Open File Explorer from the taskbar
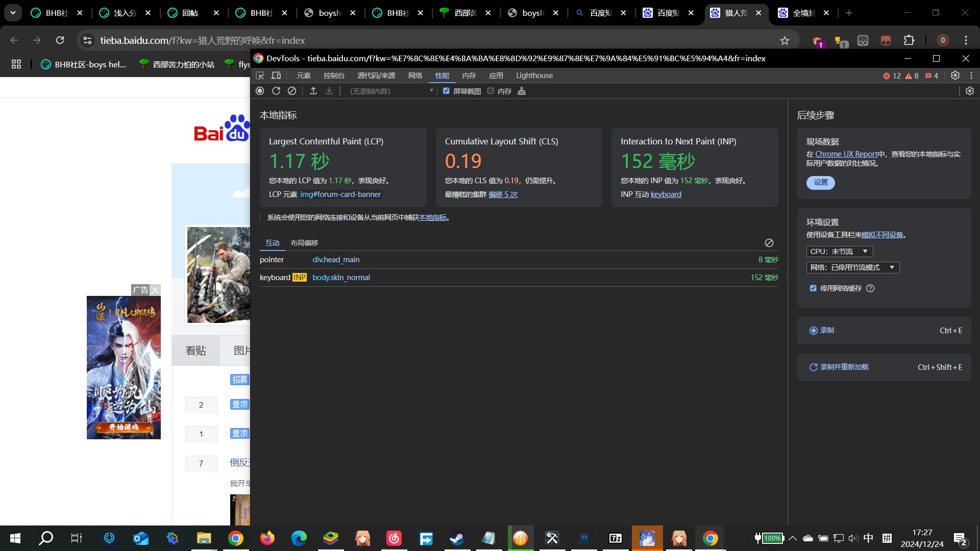Viewport: 980px width, 551px height. click(204, 538)
